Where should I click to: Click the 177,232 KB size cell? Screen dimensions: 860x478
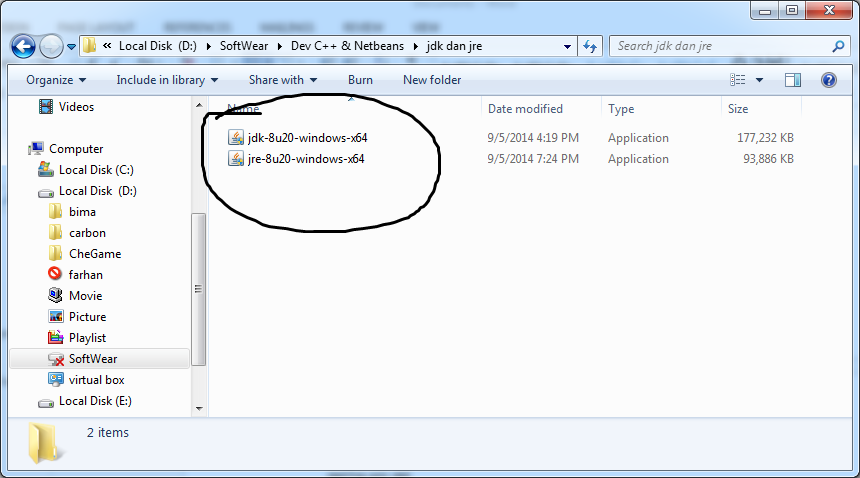click(x=765, y=138)
